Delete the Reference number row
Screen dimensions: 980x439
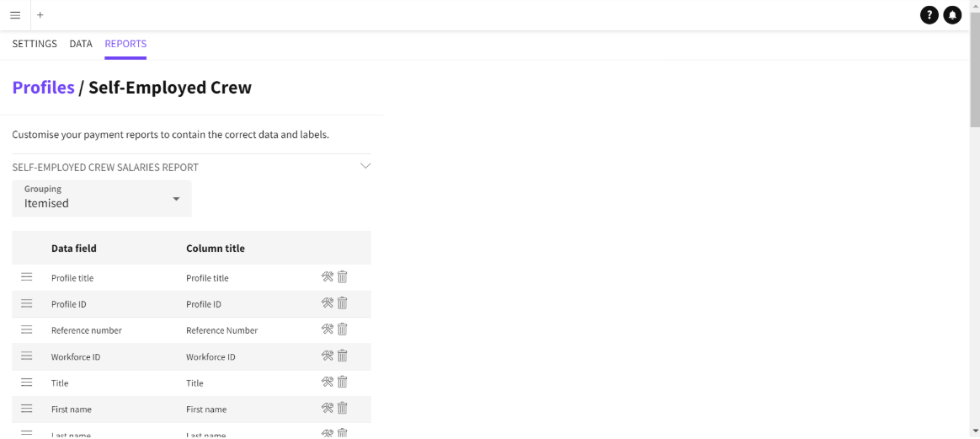pyautogui.click(x=343, y=329)
